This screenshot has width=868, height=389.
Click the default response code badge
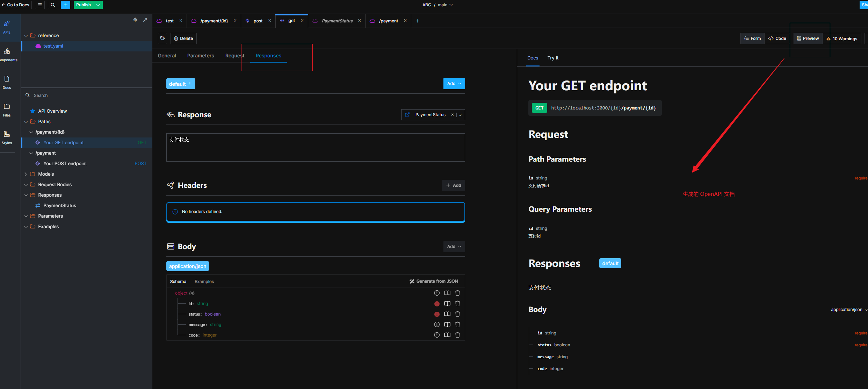[178, 84]
